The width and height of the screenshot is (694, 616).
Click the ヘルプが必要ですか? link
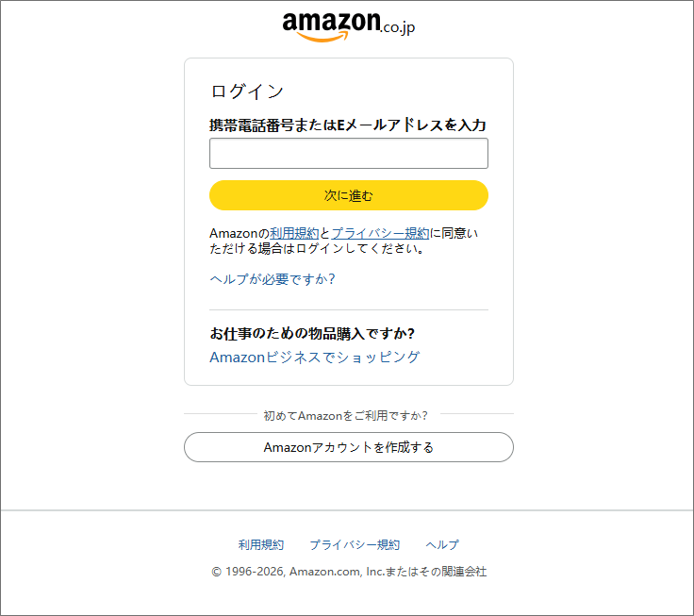(272, 279)
